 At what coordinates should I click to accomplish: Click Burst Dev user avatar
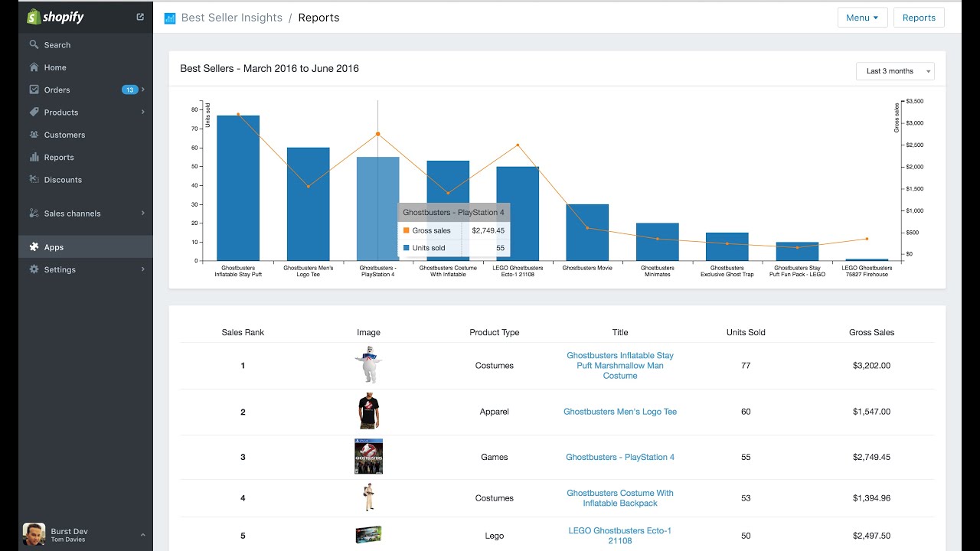coord(34,534)
